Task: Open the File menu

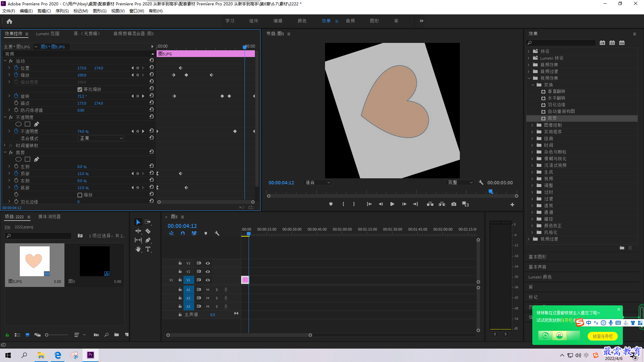Action: tap(9, 11)
